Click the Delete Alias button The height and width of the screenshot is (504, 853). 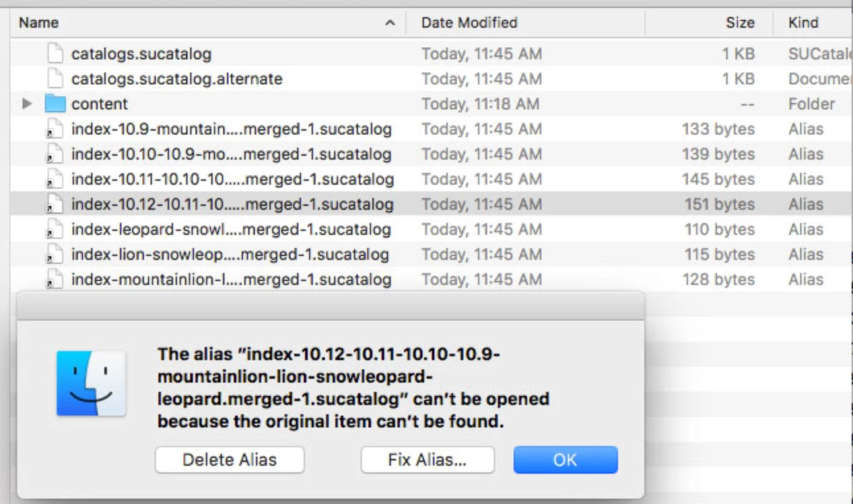[x=230, y=460]
